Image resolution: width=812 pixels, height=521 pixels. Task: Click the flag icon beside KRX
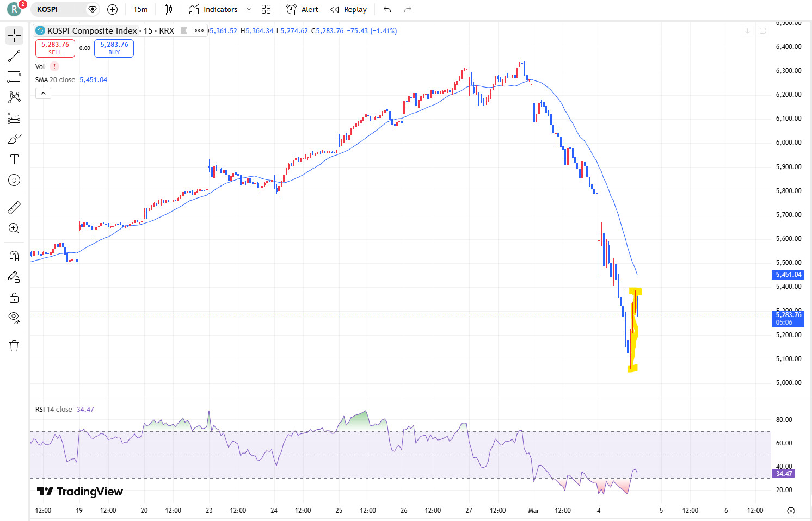pos(184,30)
